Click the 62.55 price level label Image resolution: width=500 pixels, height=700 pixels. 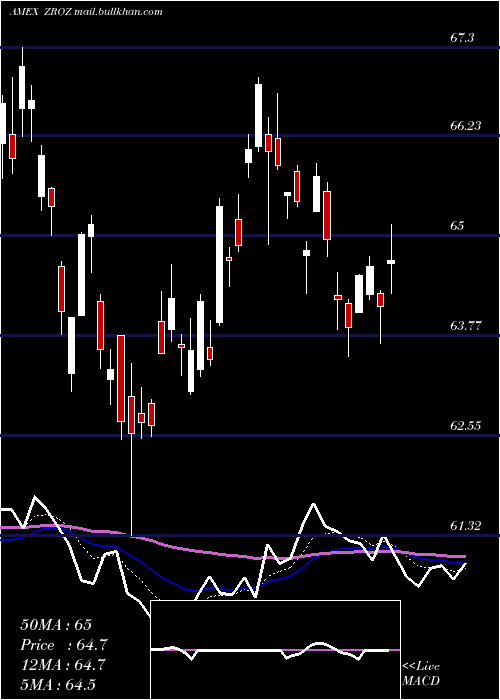coord(466,426)
